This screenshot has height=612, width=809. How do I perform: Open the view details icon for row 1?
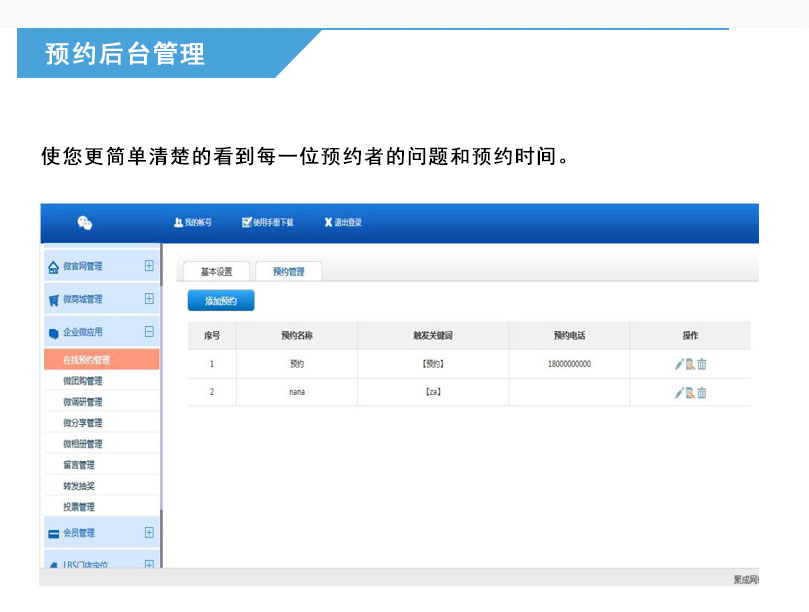tap(690, 364)
